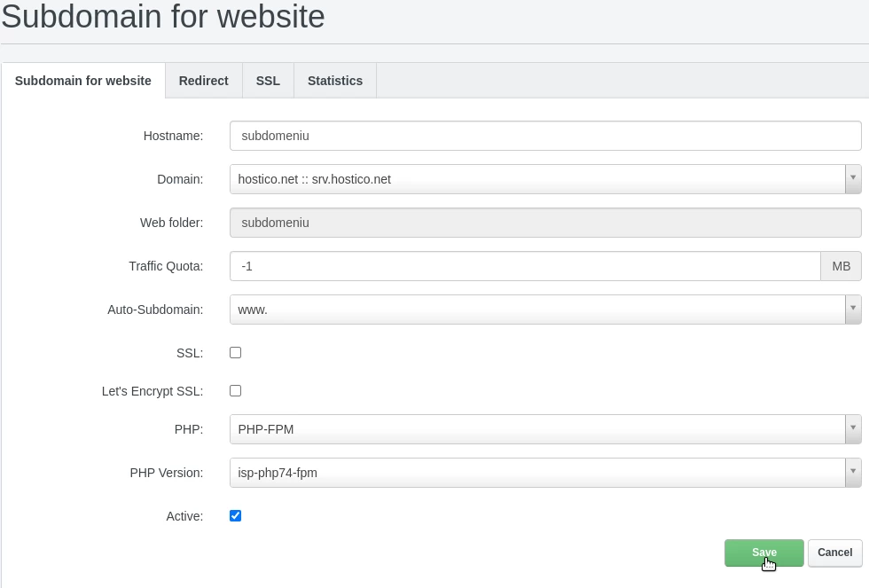Screen dimensions: 869x588
Task: Enable the SSL checkbox
Action: coord(236,353)
